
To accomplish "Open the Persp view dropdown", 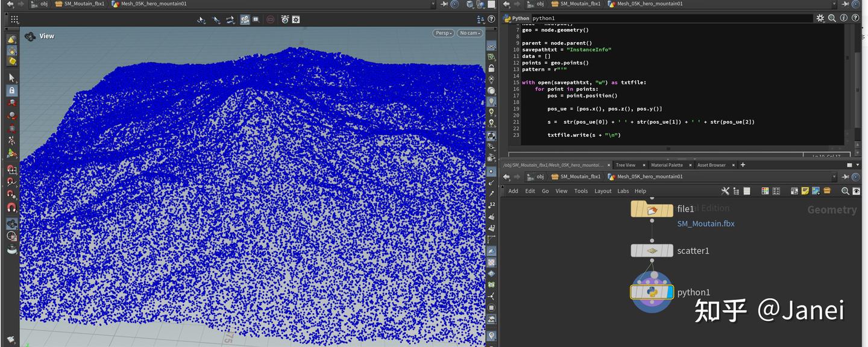I will click(443, 33).
